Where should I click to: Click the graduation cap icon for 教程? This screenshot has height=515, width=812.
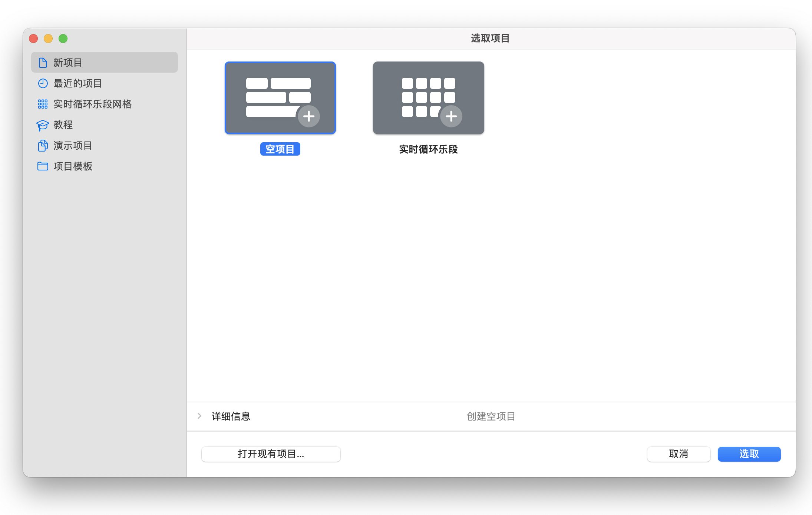coord(43,125)
